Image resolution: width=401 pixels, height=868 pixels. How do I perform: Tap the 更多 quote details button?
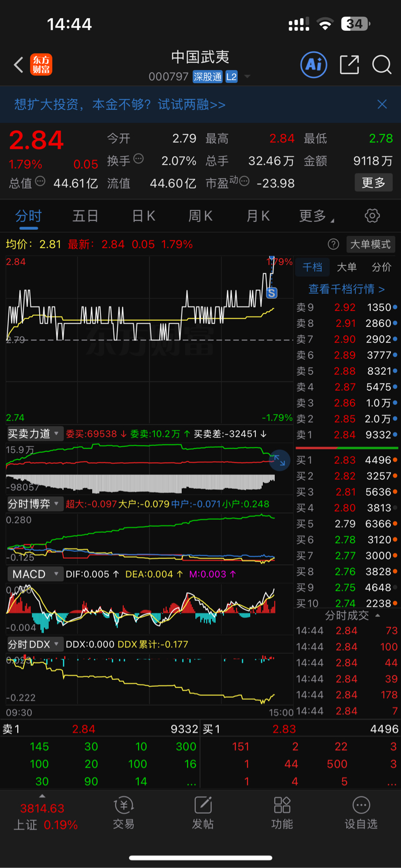(x=373, y=183)
